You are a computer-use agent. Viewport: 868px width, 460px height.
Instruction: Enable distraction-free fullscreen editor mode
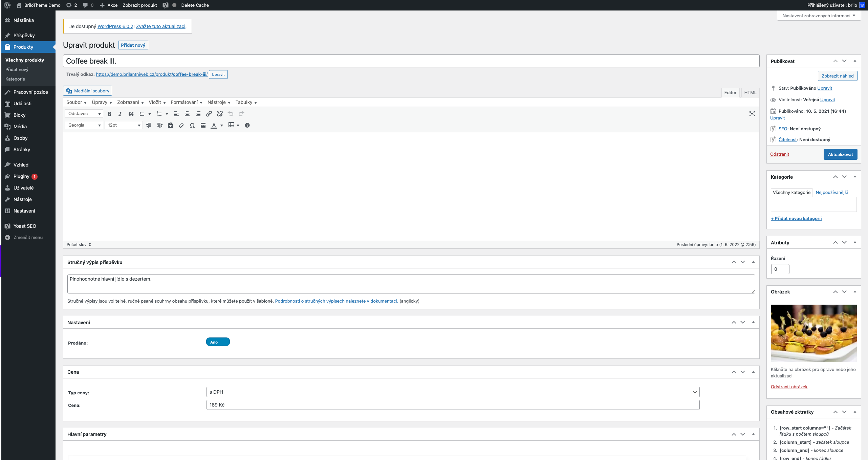pos(752,114)
